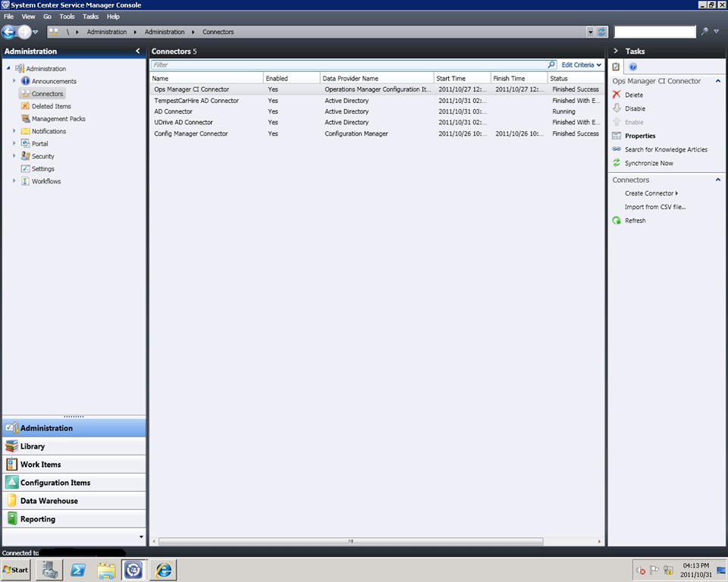Click the Disable connector icon
This screenshot has height=582, width=728.
(617, 108)
